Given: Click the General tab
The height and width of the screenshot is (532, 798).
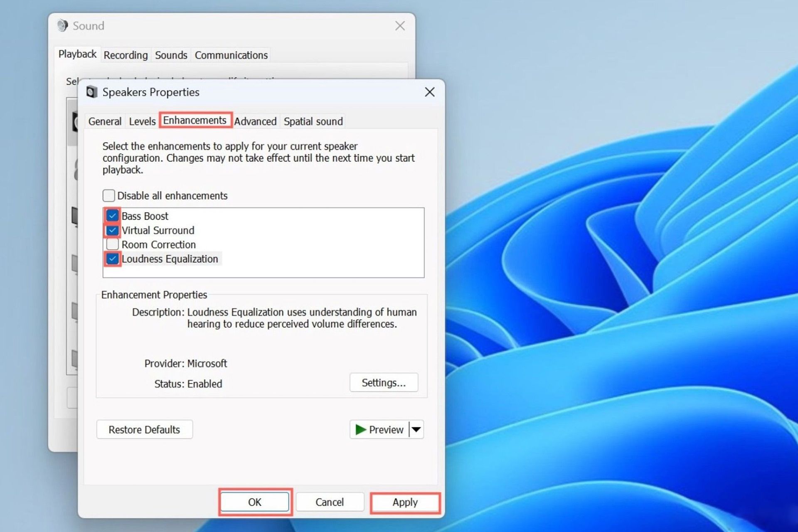Looking at the screenshot, I should 105,121.
